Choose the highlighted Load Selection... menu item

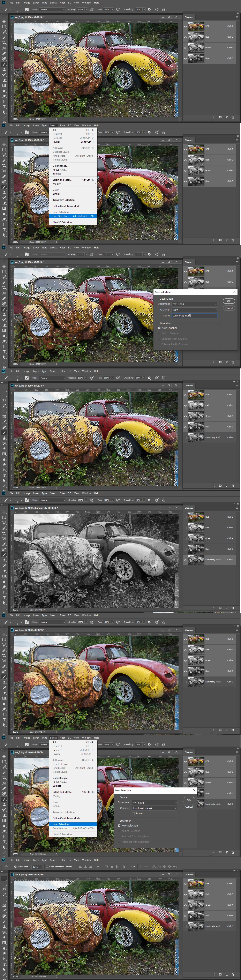(x=73, y=824)
